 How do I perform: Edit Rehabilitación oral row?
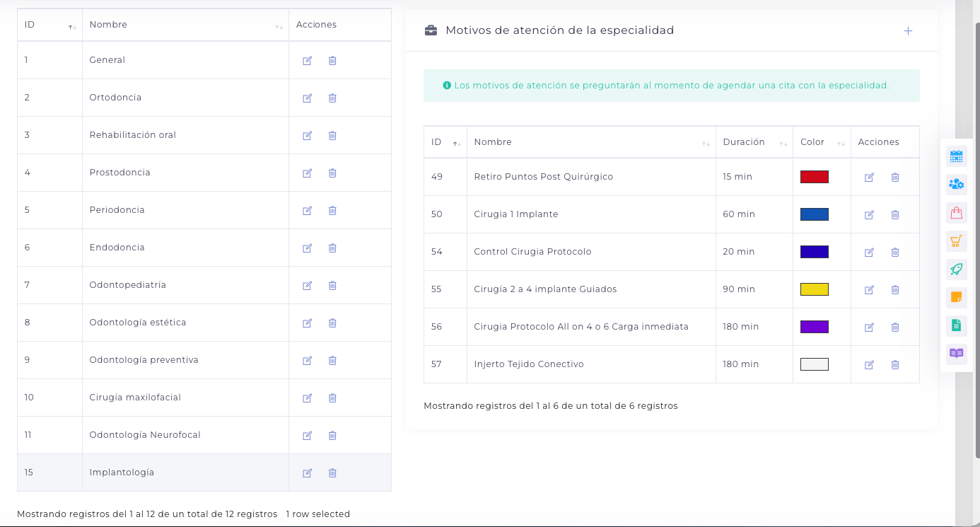click(x=308, y=136)
